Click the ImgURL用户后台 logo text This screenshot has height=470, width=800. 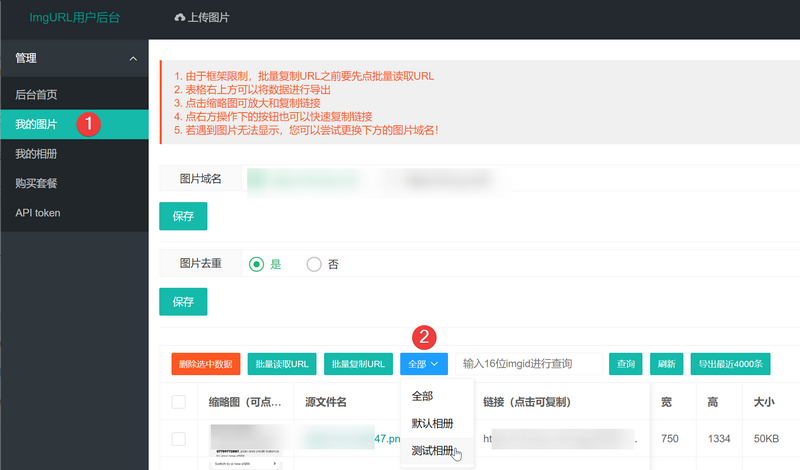pyautogui.click(x=74, y=18)
